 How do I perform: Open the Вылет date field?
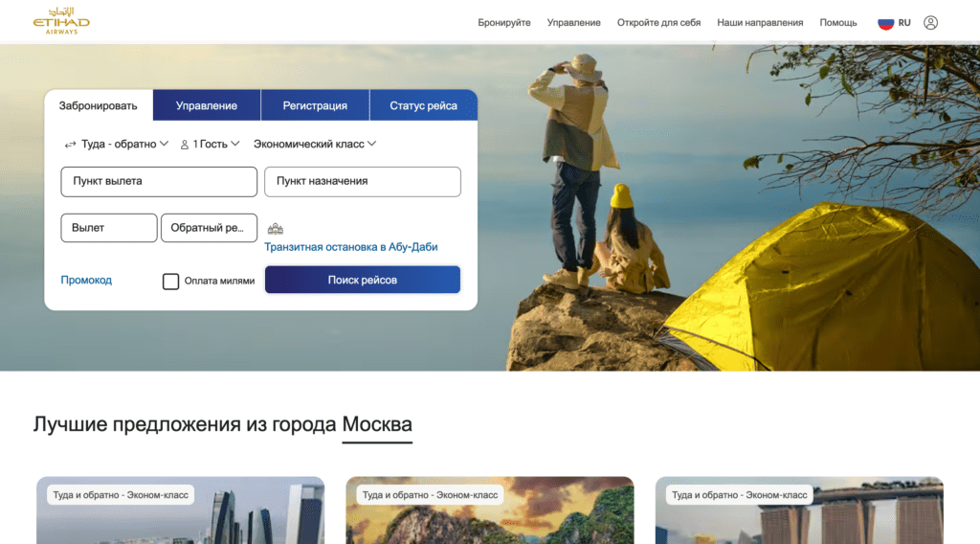tap(109, 228)
